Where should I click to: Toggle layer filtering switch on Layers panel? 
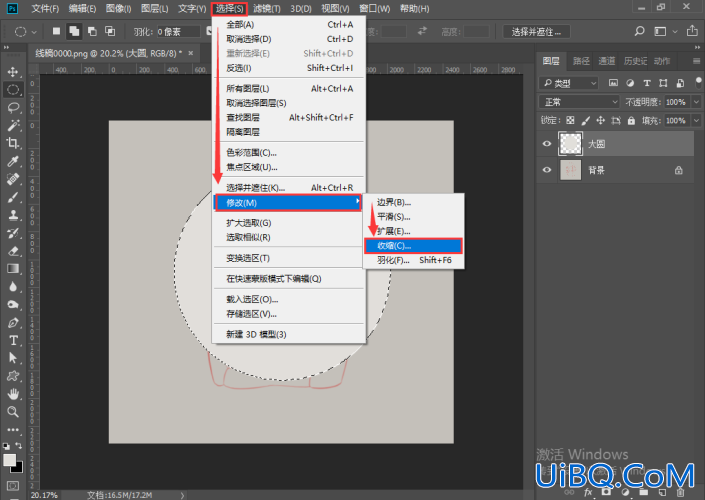[698, 82]
